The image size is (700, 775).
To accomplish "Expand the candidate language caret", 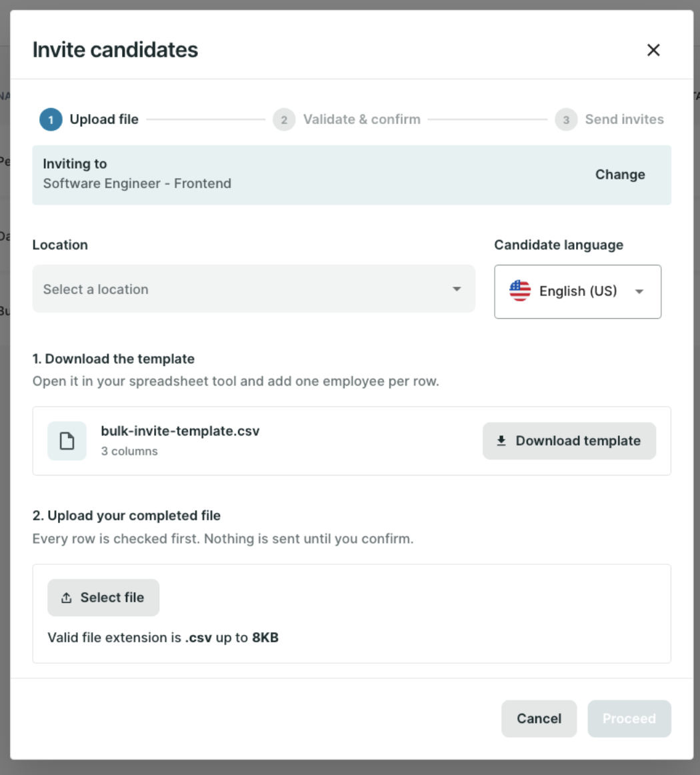I will pyautogui.click(x=639, y=291).
